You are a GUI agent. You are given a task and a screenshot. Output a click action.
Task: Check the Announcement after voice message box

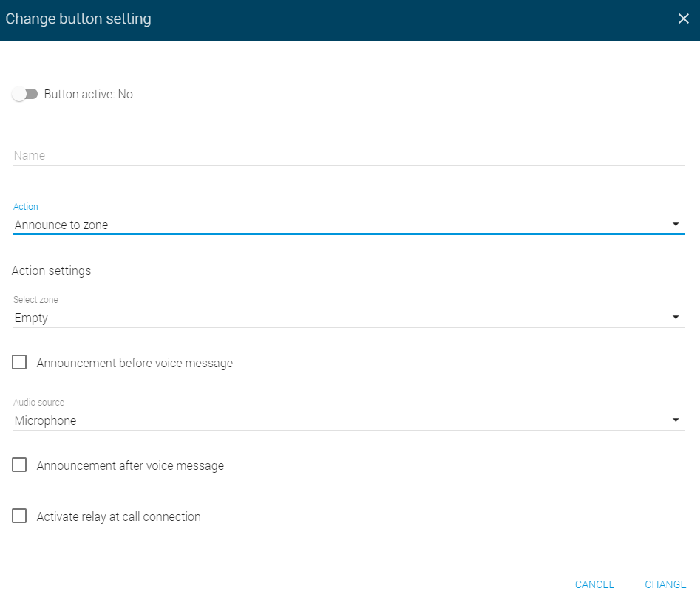point(19,465)
